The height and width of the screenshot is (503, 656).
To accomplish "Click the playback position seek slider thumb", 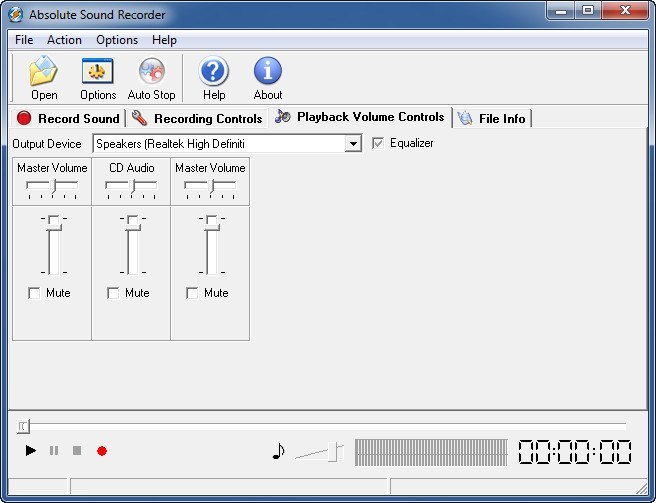I will point(23,426).
